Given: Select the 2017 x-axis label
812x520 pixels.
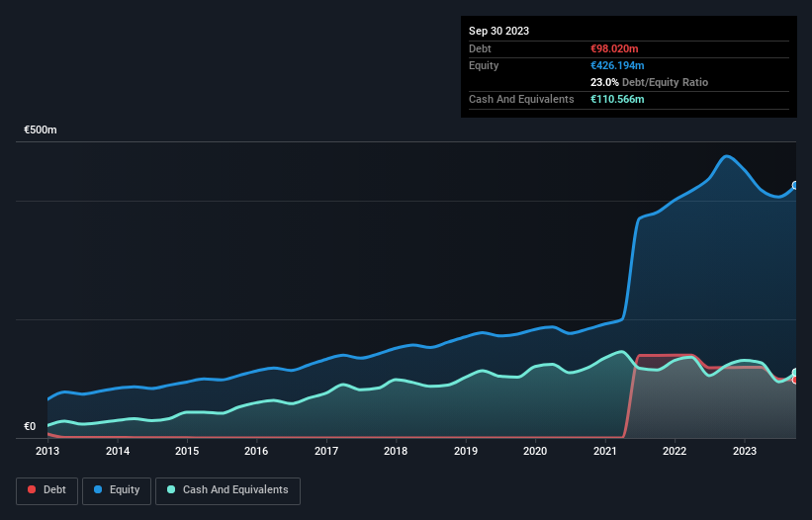Looking at the screenshot, I should [326, 451].
